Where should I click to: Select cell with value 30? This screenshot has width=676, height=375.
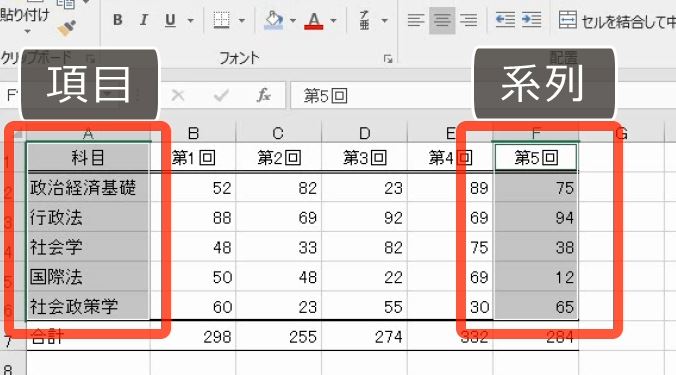[x=450, y=306]
